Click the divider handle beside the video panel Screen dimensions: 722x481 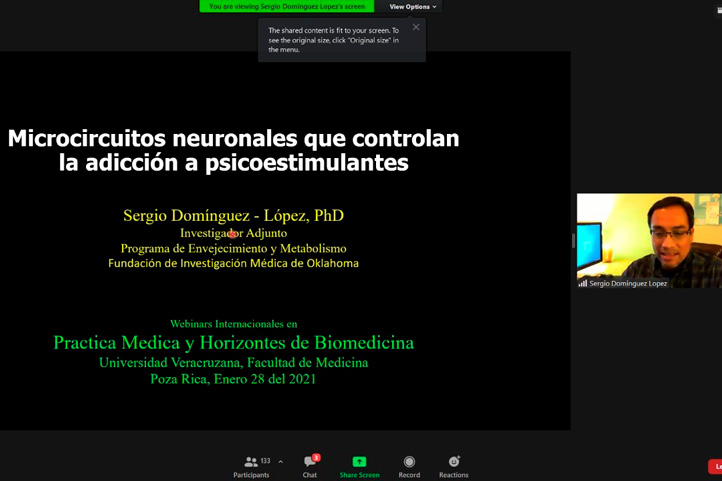[573, 240]
